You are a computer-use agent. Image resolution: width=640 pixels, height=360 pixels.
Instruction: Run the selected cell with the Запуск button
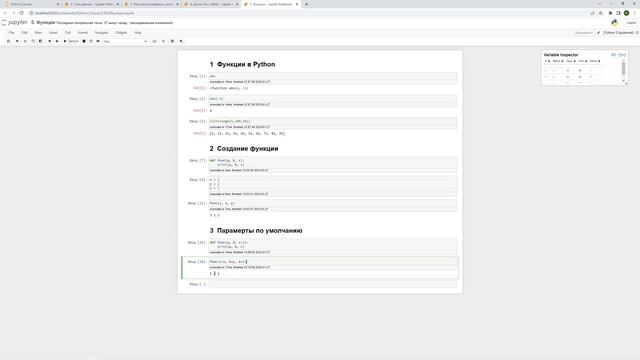pos(71,41)
